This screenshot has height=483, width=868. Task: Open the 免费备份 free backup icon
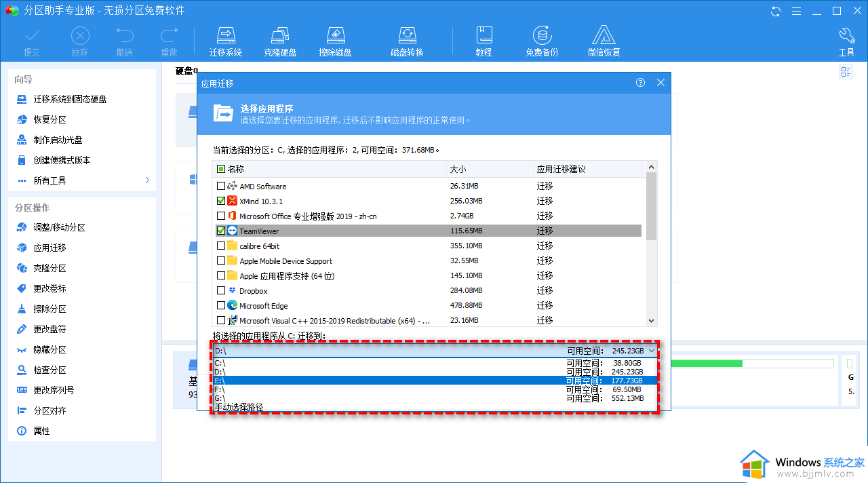coord(542,42)
